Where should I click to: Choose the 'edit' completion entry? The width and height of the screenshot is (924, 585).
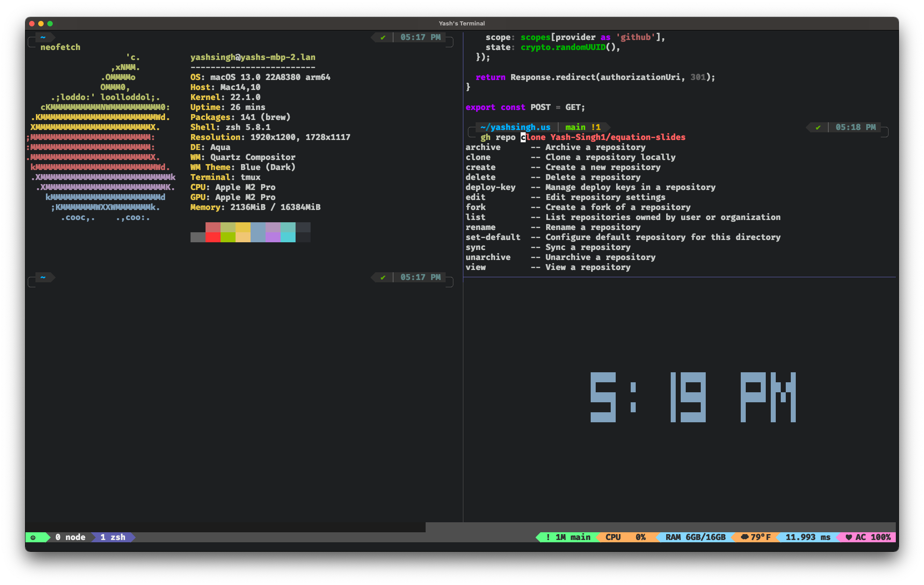[565, 197]
